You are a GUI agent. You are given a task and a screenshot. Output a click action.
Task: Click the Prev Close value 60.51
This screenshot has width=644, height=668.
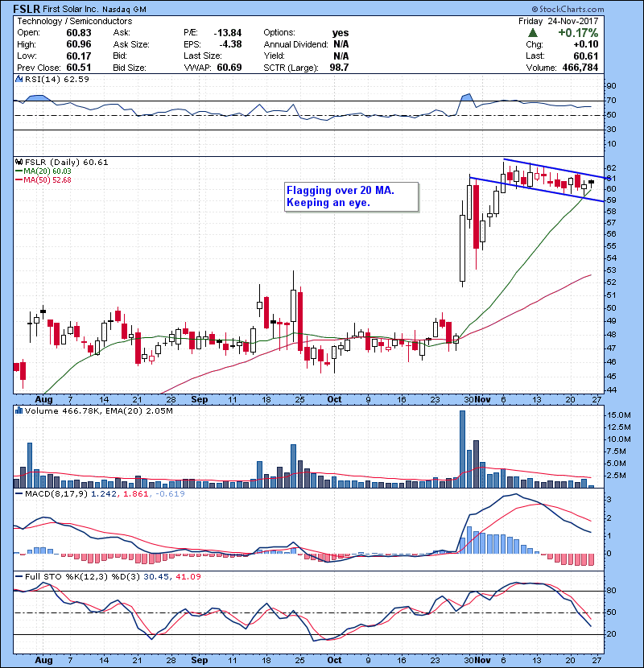coord(79,68)
